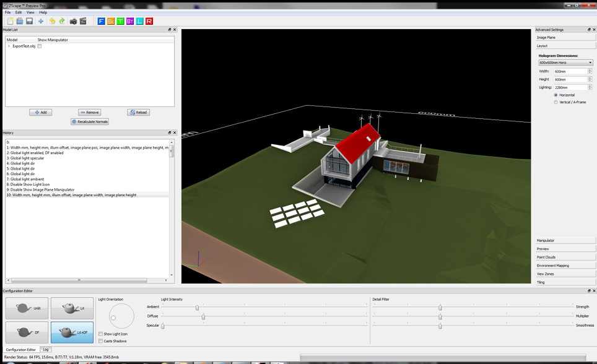Choose the DF teapot render mode
Screen dimensions: 597x364
[x=27, y=332]
